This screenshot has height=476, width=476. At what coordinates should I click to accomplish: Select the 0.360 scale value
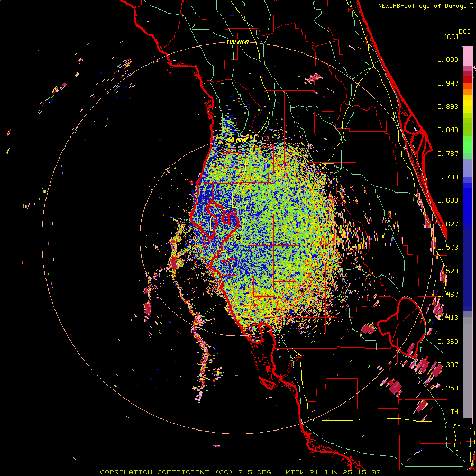pyautogui.click(x=448, y=342)
